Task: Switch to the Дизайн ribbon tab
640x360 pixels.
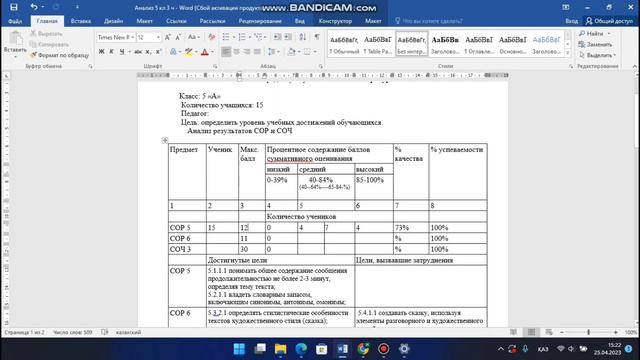Action: click(113, 21)
